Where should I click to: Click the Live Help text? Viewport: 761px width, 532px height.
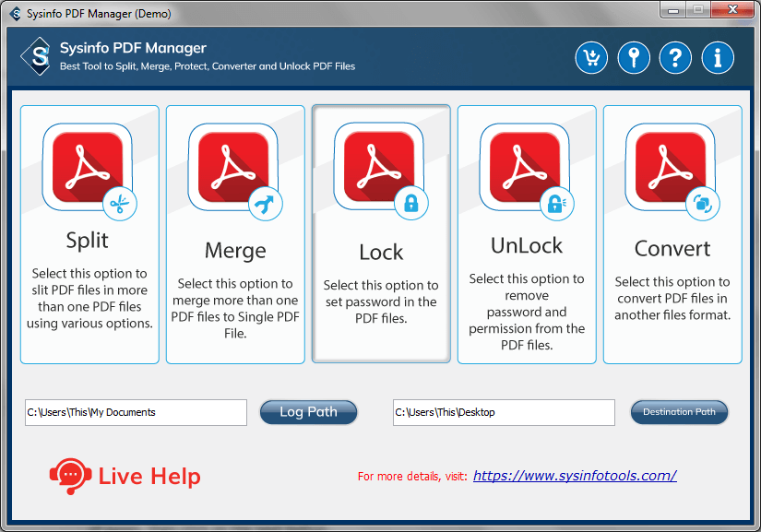pyautogui.click(x=149, y=477)
